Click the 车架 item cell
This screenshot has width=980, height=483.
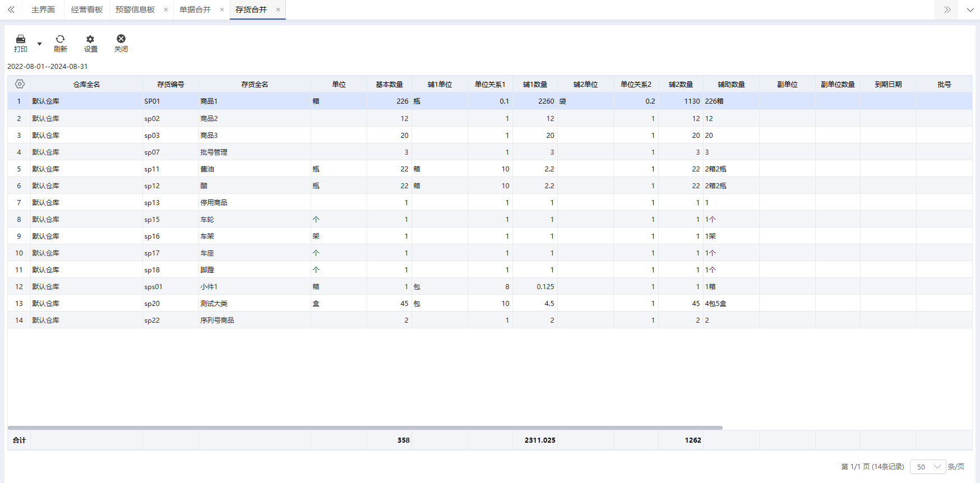(x=255, y=236)
